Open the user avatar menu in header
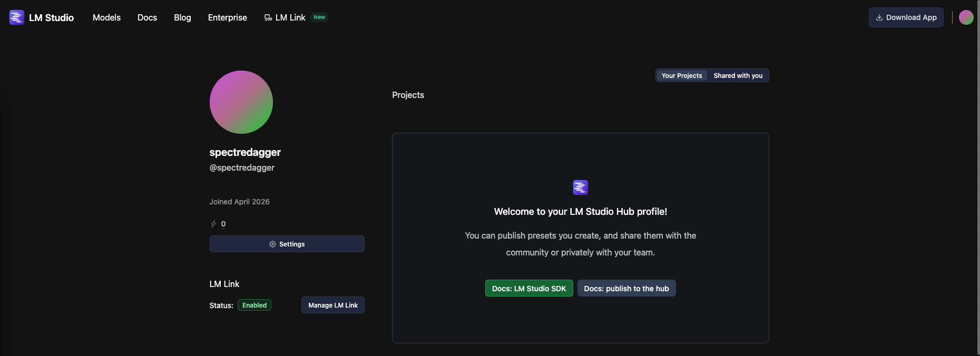This screenshot has width=980, height=356. (966, 17)
